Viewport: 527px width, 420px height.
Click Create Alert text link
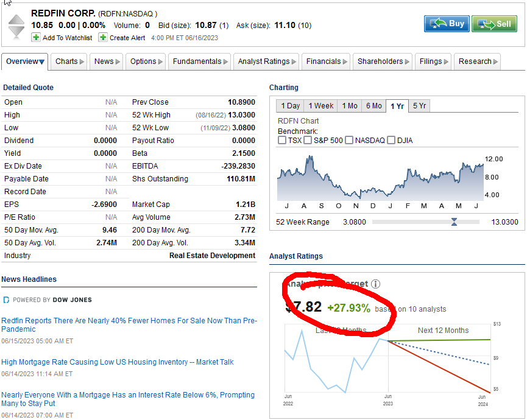(127, 38)
